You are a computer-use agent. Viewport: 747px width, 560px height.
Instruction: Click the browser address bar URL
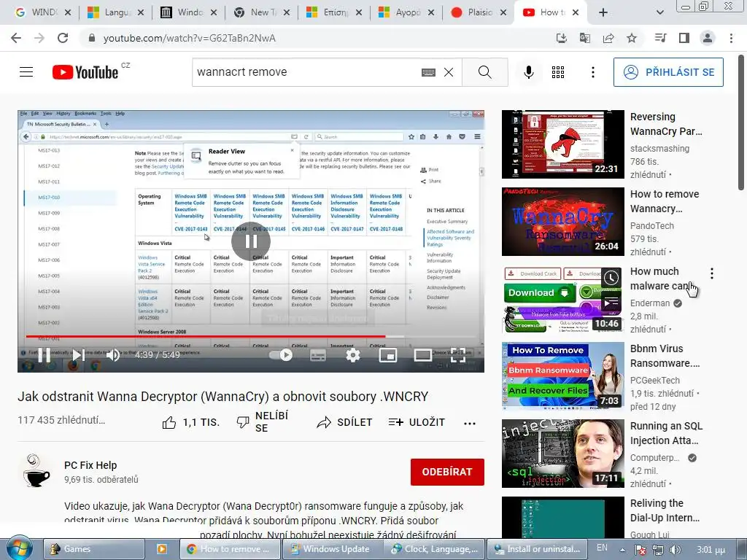click(189, 38)
